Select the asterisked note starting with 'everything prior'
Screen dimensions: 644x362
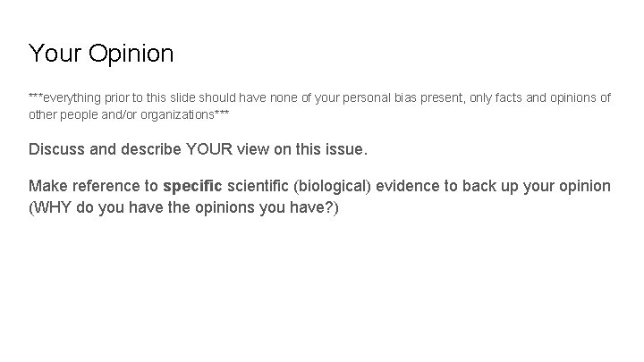pos(319,105)
